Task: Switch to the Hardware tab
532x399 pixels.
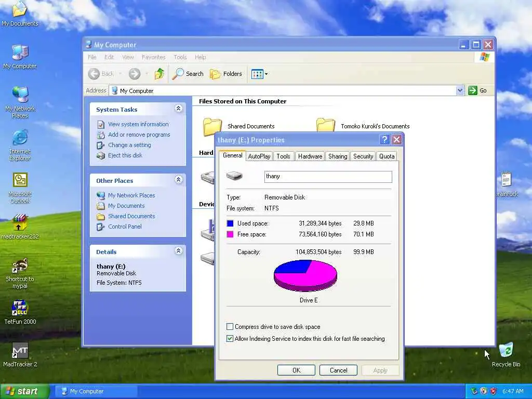Action: pyautogui.click(x=310, y=156)
